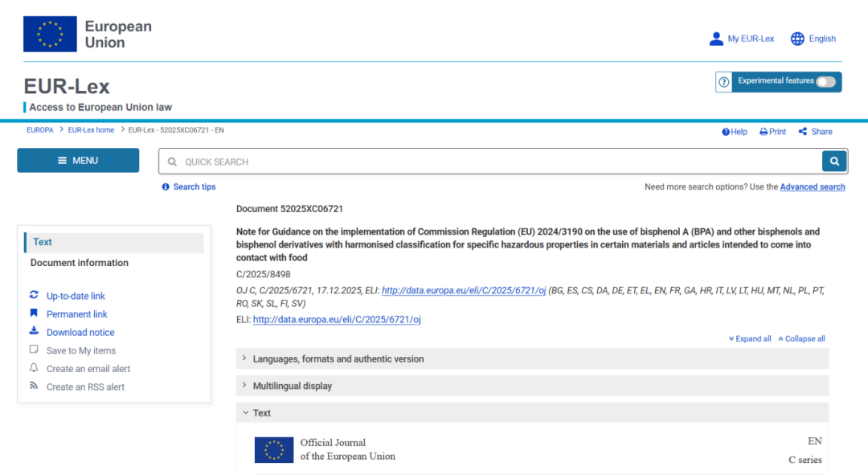Toggle the Experimental features switch
868x475 pixels.
[825, 82]
